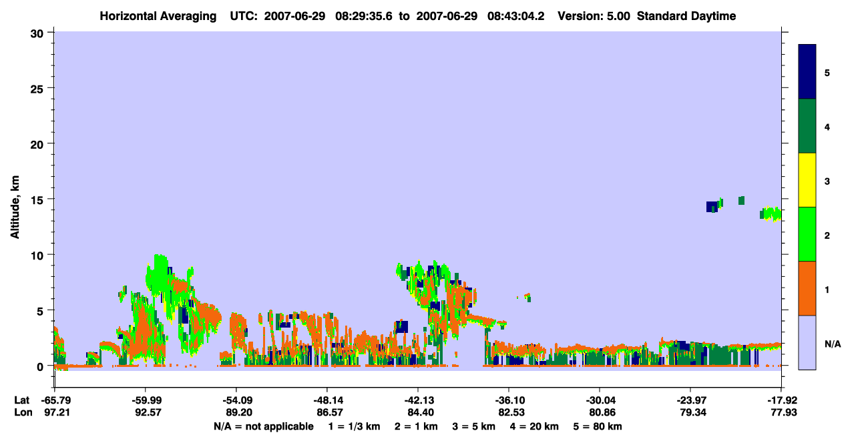Click the bright green cirrus layer near 13.5 km
Image resolution: width=868 pixels, height=445 pixels.
(x=771, y=214)
